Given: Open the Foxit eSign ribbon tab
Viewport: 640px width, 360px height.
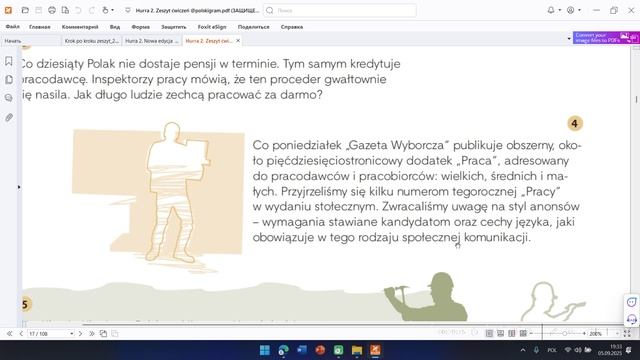Looking at the screenshot, I should (x=212, y=27).
